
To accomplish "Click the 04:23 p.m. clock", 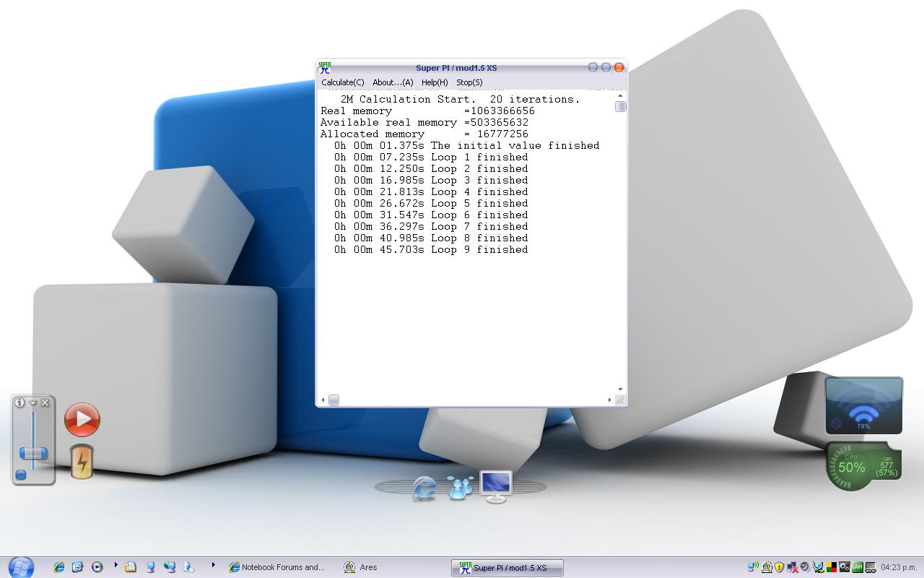I will [x=899, y=567].
